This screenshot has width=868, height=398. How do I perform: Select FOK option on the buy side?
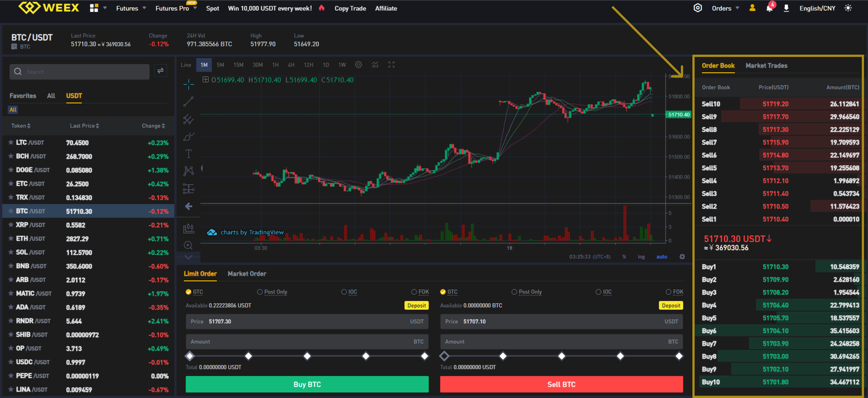coord(420,292)
